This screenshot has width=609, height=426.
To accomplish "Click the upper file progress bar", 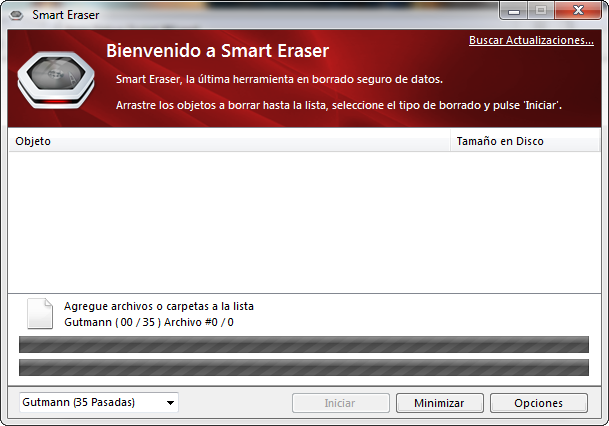I will [x=304, y=344].
